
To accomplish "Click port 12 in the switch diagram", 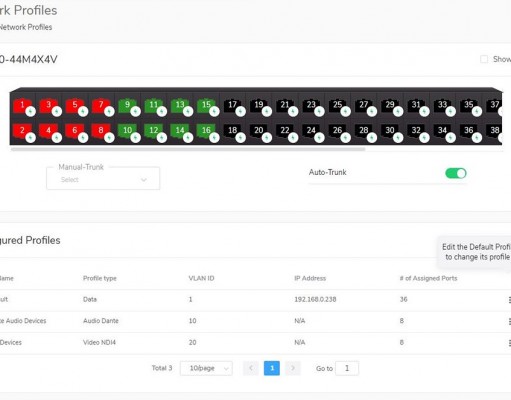I will (x=154, y=132).
